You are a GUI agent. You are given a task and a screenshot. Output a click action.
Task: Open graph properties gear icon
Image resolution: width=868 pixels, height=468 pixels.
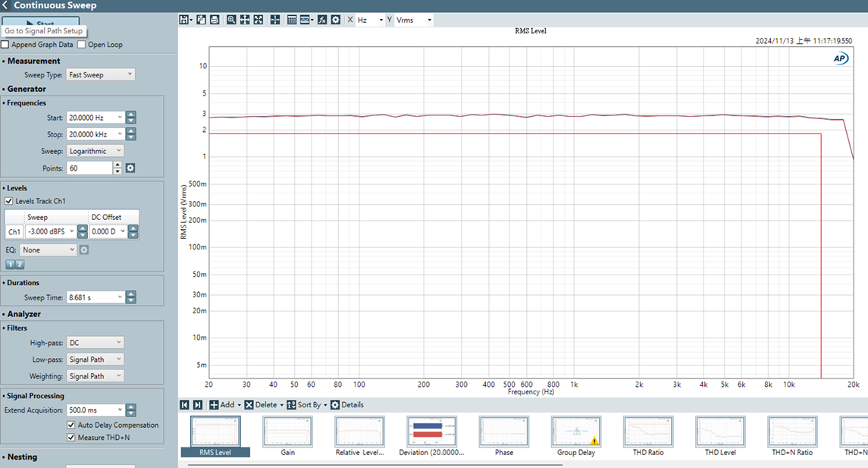tap(336, 20)
